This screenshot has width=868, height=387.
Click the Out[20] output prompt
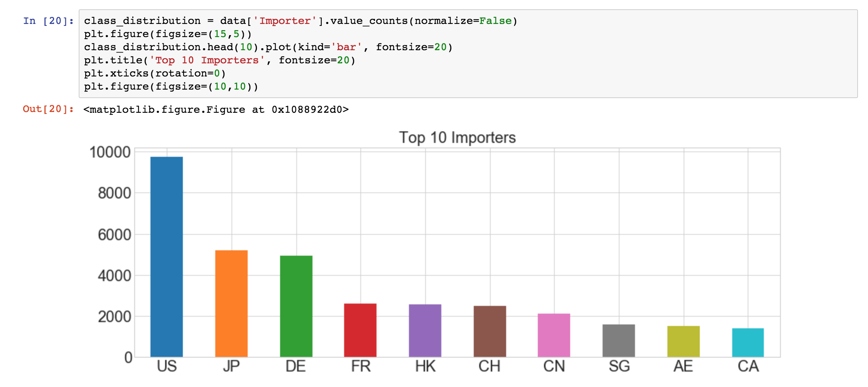pos(48,109)
